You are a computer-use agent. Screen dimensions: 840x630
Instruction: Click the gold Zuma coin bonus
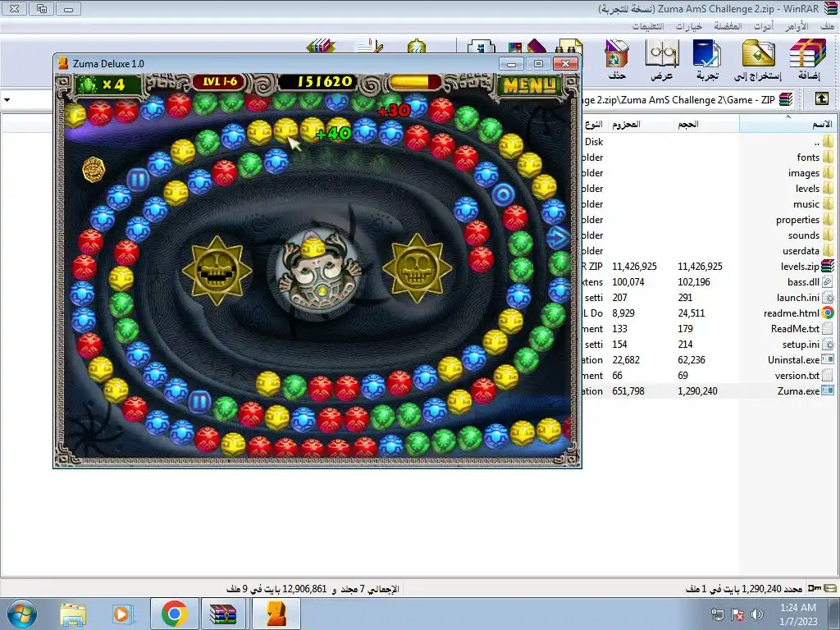pyautogui.click(x=94, y=169)
